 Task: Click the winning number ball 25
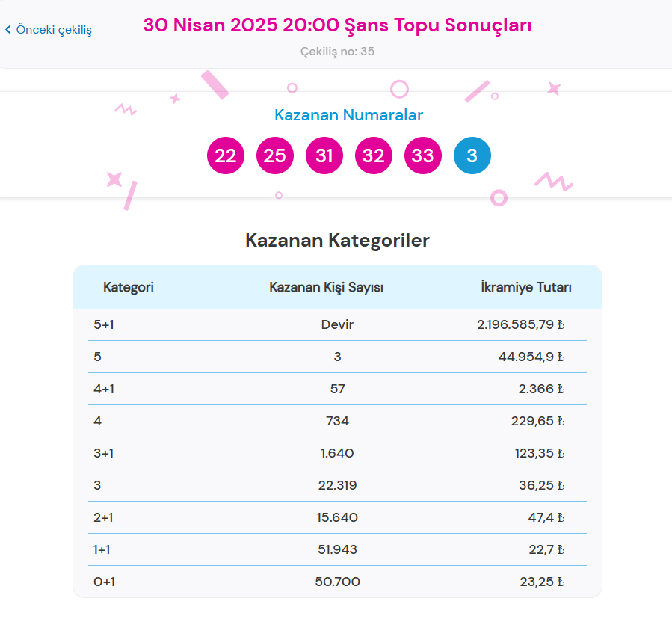[274, 156]
